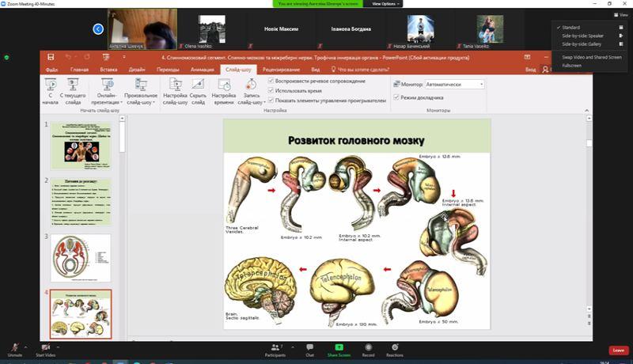Open the Zoom Chat panel
633x364 pixels.
pos(309,347)
